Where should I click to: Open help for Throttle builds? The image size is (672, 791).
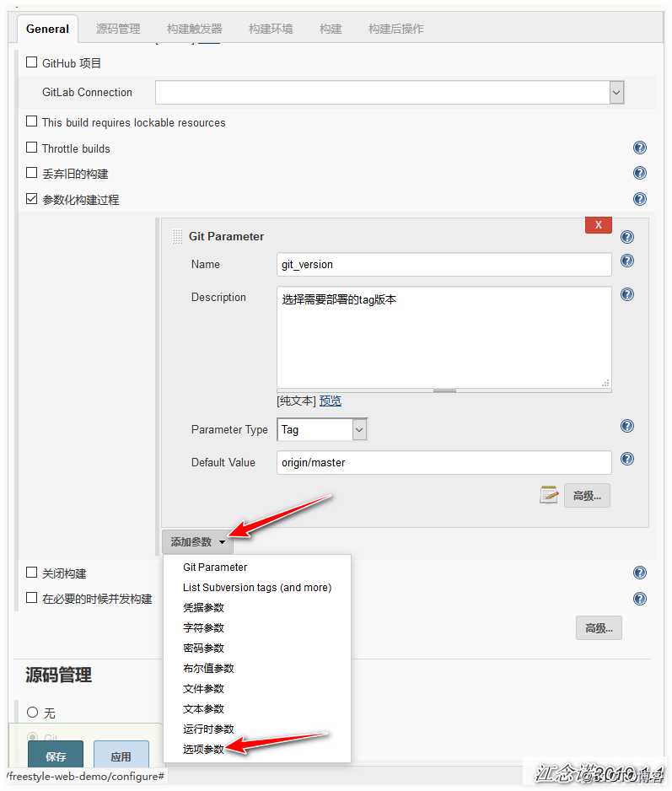coord(639,148)
